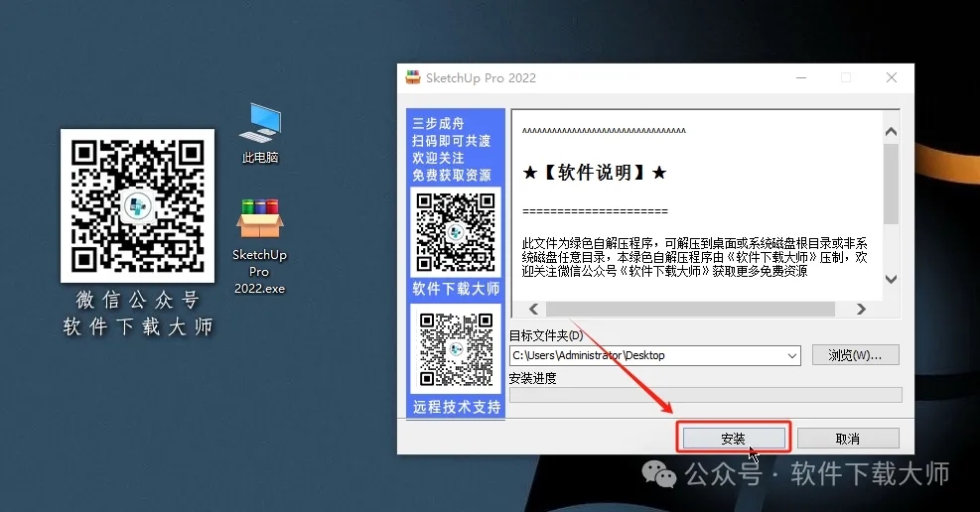Open the 浏览(W)... browse dialog
980x512 pixels.
click(x=855, y=355)
